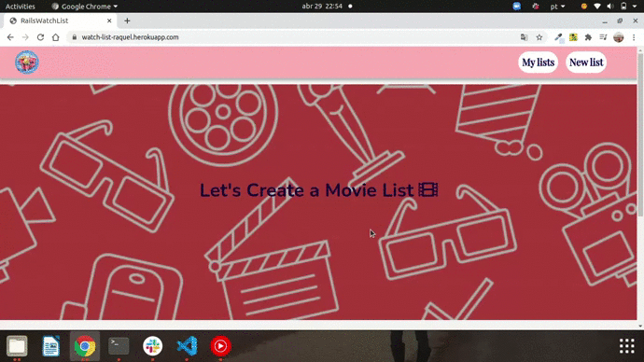Reload the current page
This screenshot has height=362, width=644.
click(40, 37)
